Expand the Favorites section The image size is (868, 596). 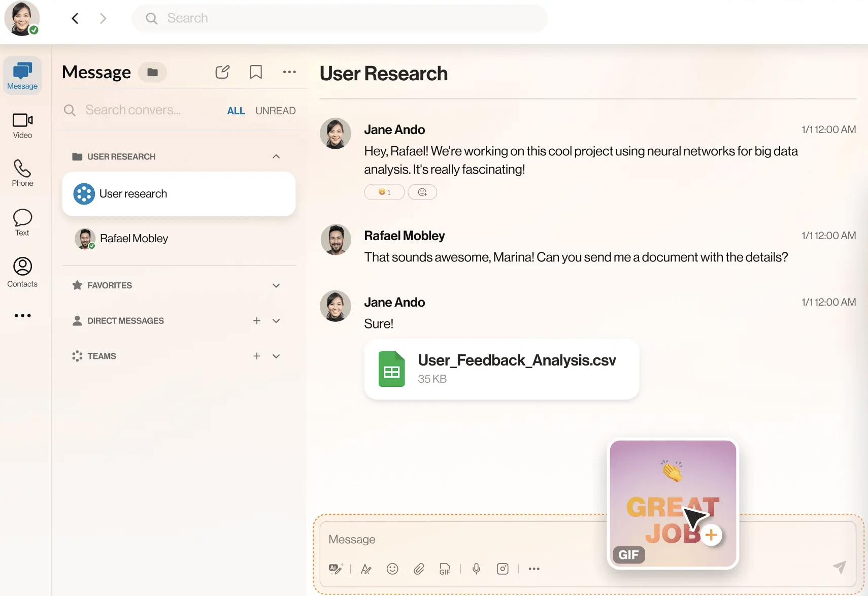point(276,285)
